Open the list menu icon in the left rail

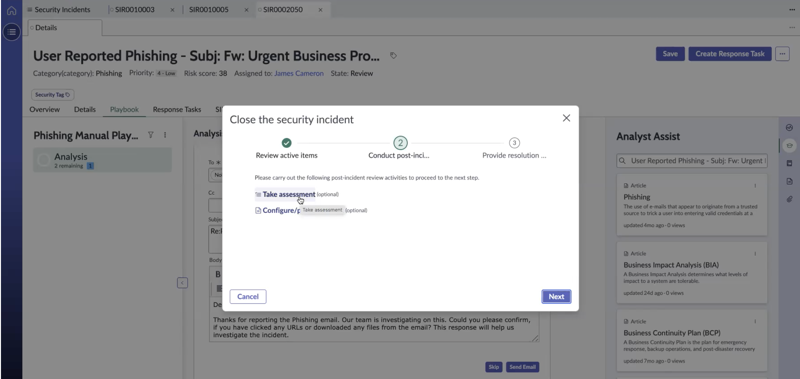[11, 32]
